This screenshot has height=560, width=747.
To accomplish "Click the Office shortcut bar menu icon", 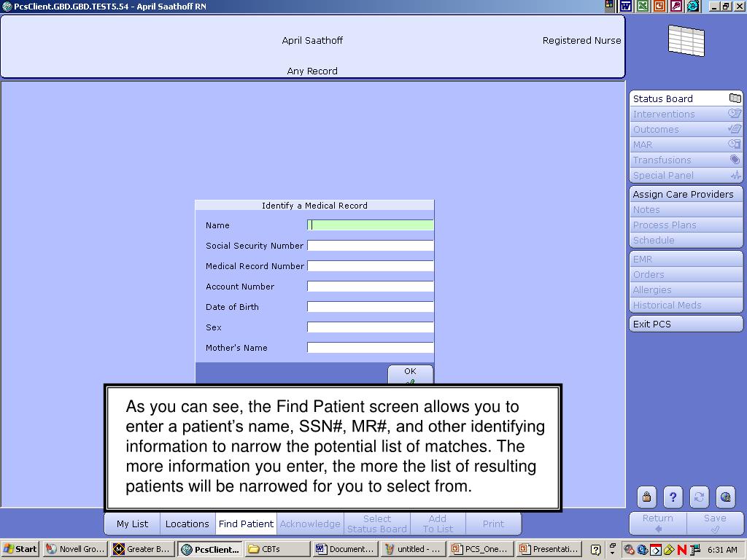I will (609, 6).
